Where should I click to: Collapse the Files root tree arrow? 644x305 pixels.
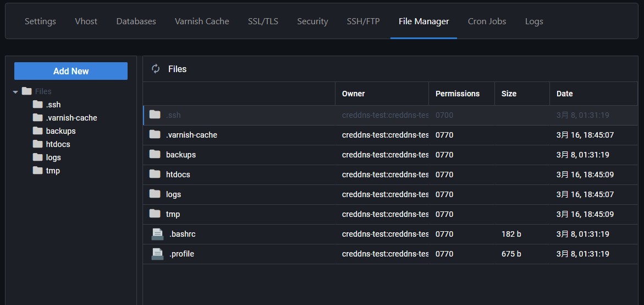(x=15, y=92)
